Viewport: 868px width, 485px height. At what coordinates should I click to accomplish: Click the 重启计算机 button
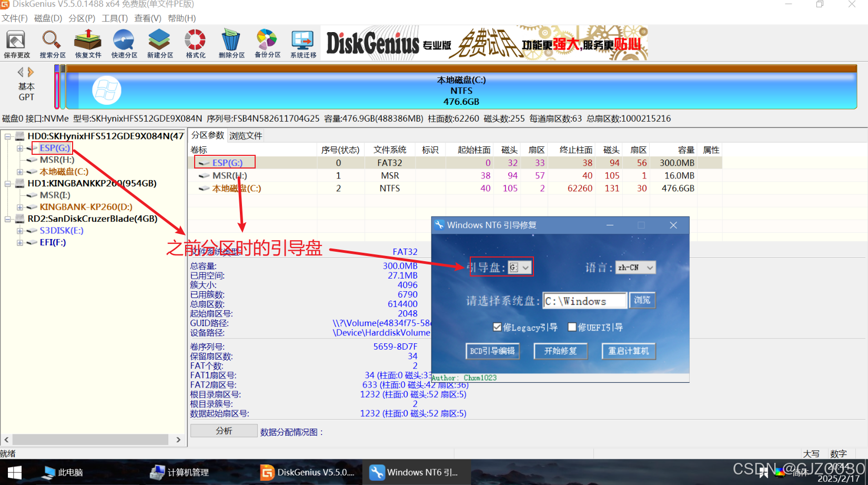coord(629,351)
